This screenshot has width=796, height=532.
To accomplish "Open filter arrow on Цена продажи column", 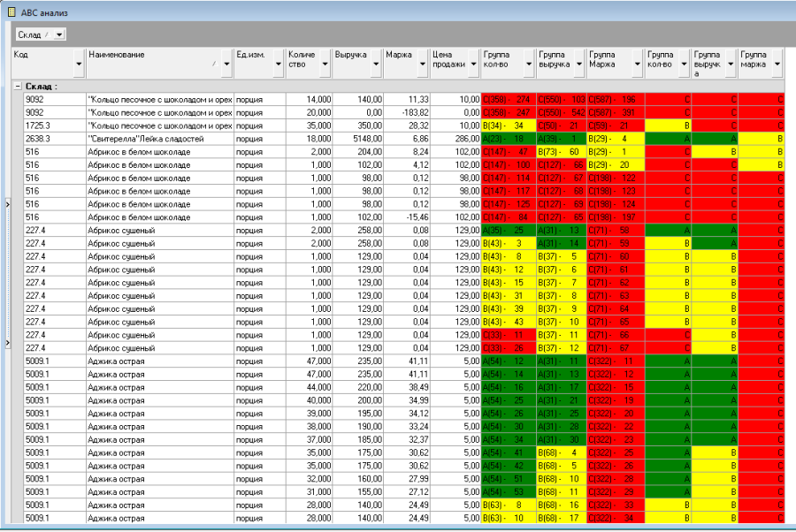I will point(473,65).
